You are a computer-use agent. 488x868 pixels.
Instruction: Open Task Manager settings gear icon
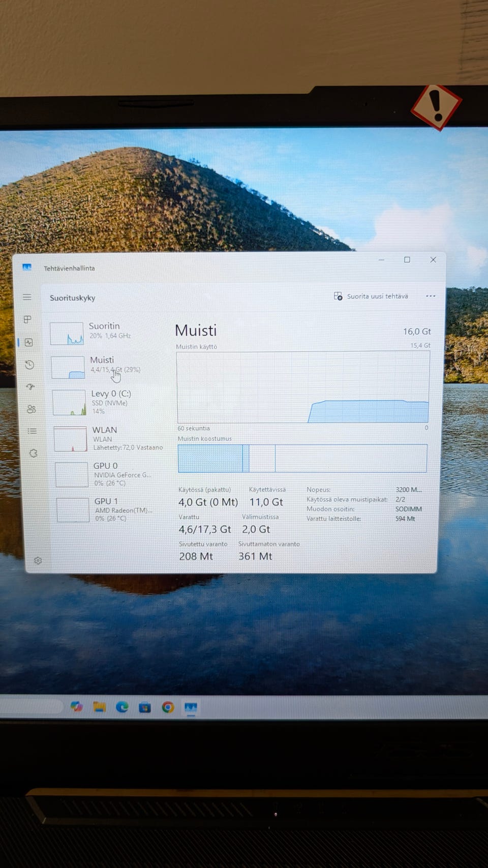pos(38,560)
